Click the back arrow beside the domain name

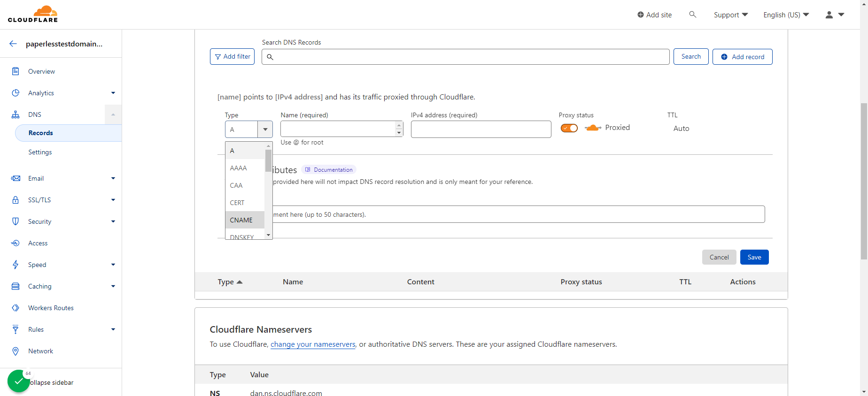(13, 44)
